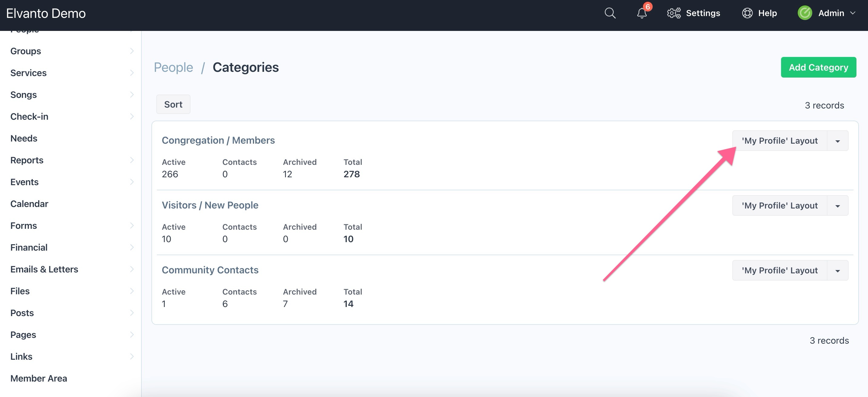Screen dimensions: 868x397
Task: Open dropdown arrow for Visitors / New People
Action: click(x=837, y=206)
